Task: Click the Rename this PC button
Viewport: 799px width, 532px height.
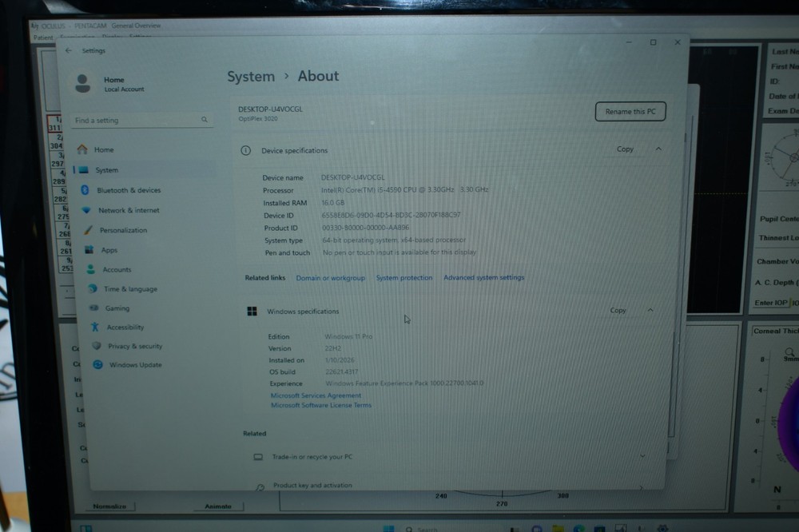Action: pyautogui.click(x=630, y=112)
